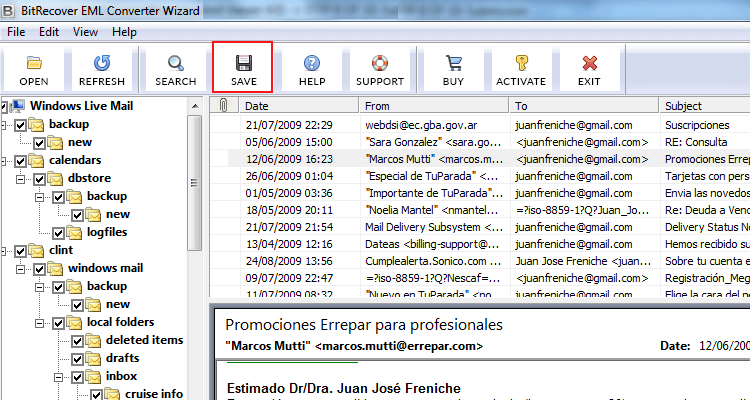Open the View menu

pos(85,32)
